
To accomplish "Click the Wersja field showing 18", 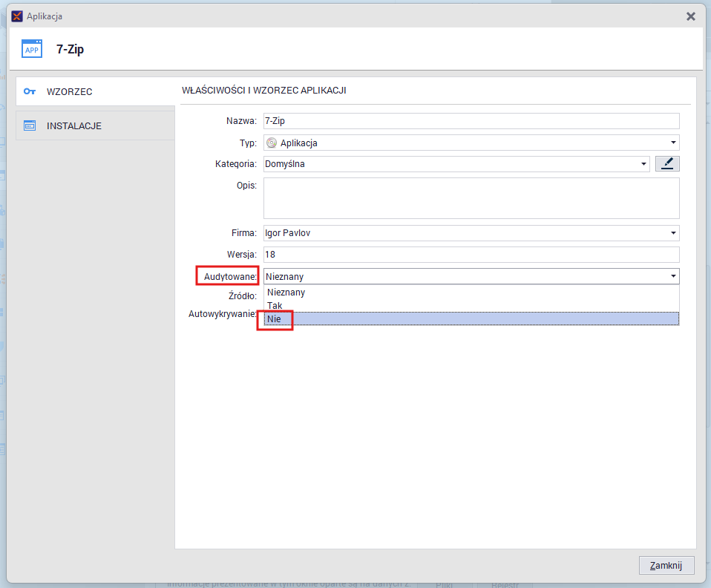I will pos(471,255).
